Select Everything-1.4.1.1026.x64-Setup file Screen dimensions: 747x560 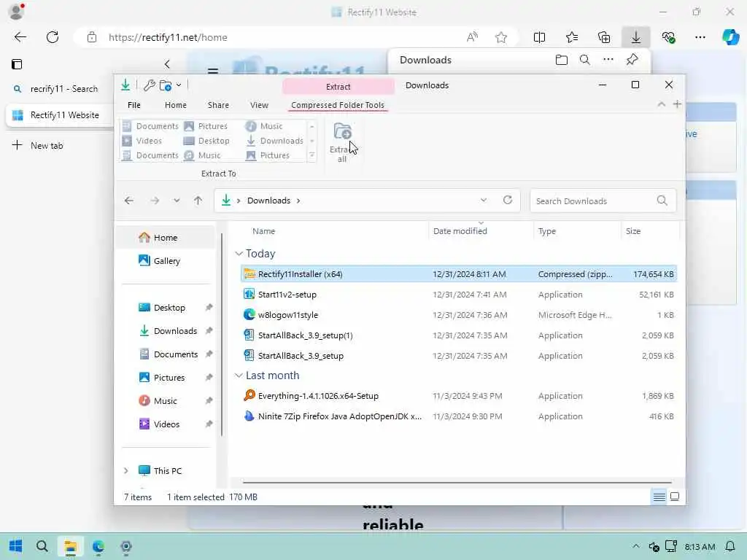point(458,396)
